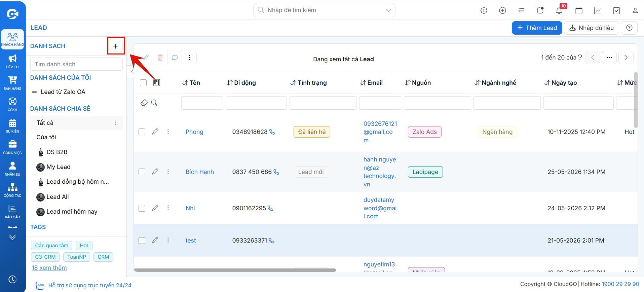The width and height of the screenshot is (644, 292).
Task: Focus the Tìm danh sách input field
Action: tap(76, 64)
